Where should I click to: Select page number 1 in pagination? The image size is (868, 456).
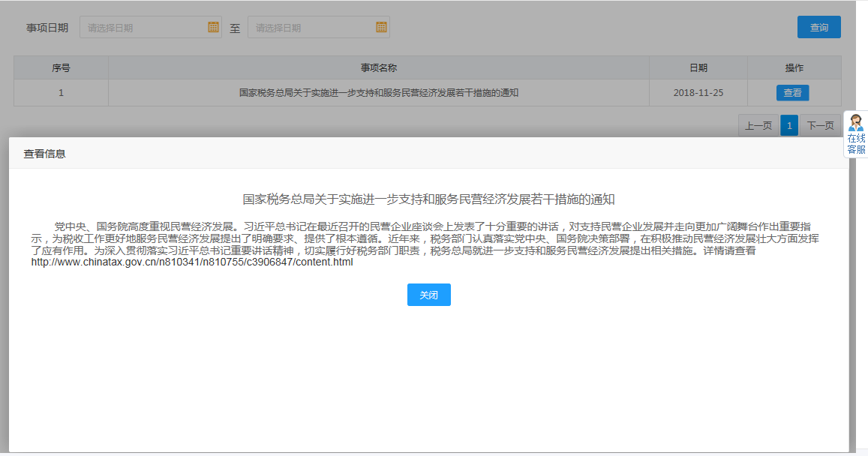point(788,125)
